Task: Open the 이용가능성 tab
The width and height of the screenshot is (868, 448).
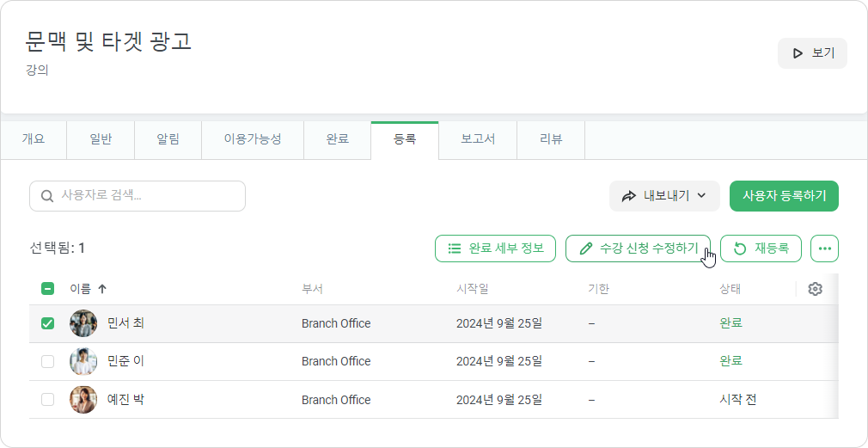Action: click(253, 139)
